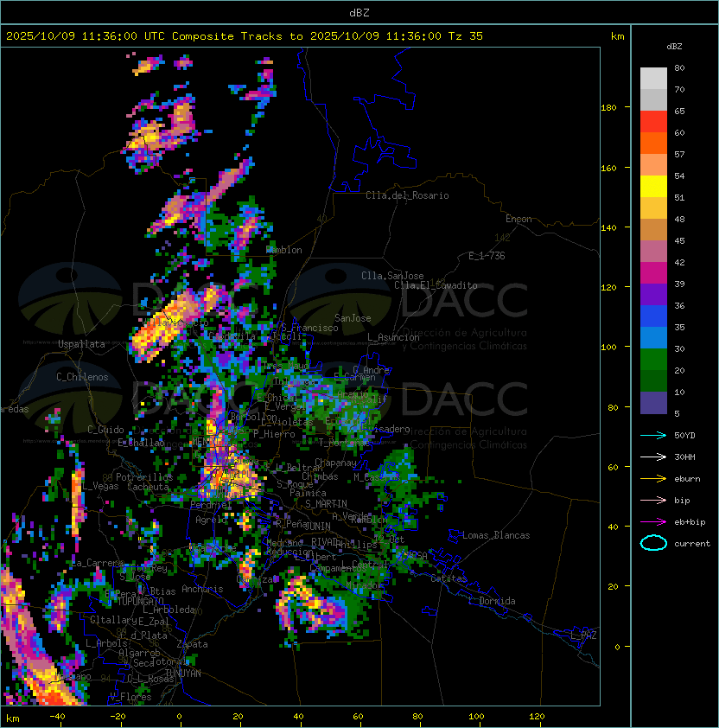Pick the dark orange swatch below 60

[x=653, y=143]
